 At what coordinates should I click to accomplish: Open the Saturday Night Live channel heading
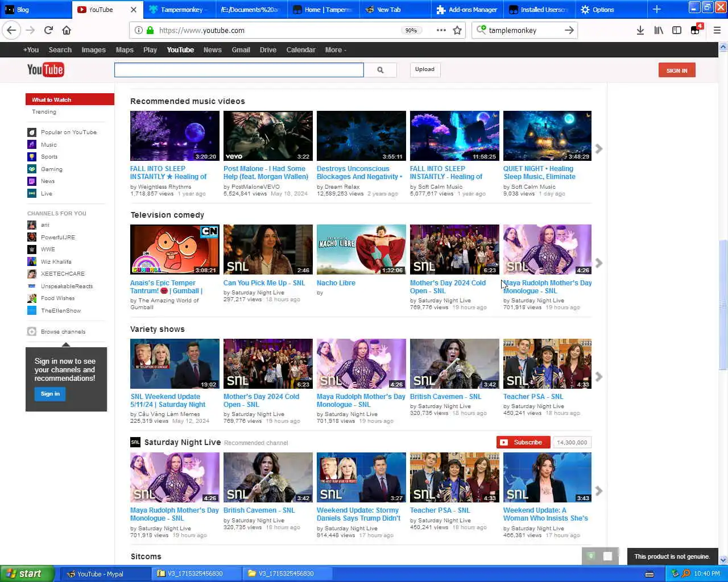pyautogui.click(x=183, y=442)
